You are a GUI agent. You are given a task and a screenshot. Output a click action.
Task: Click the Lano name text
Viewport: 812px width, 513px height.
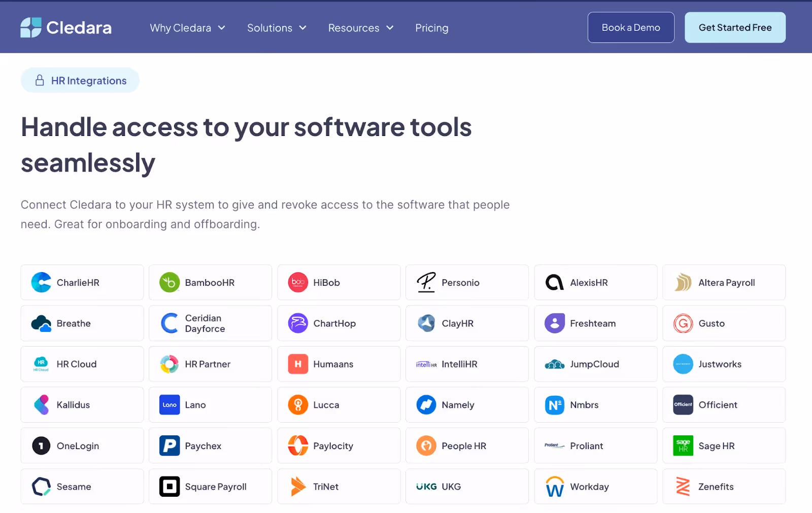pyautogui.click(x=195, y=405)
